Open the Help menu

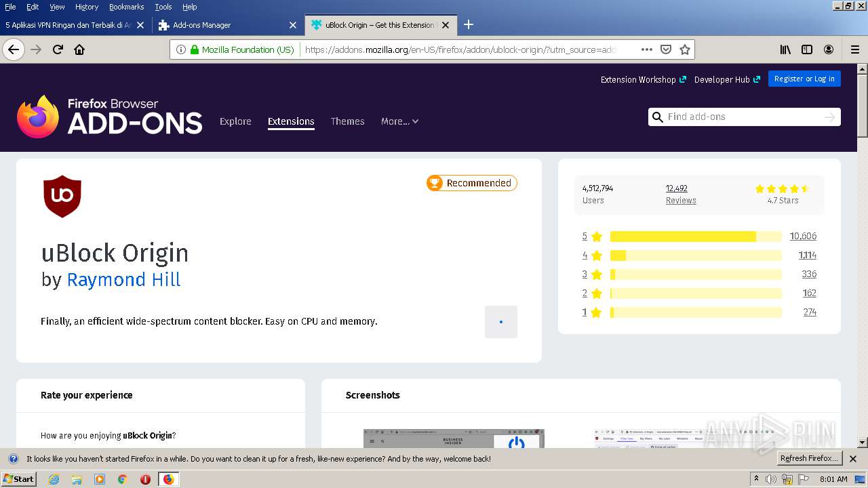point(190,7)
